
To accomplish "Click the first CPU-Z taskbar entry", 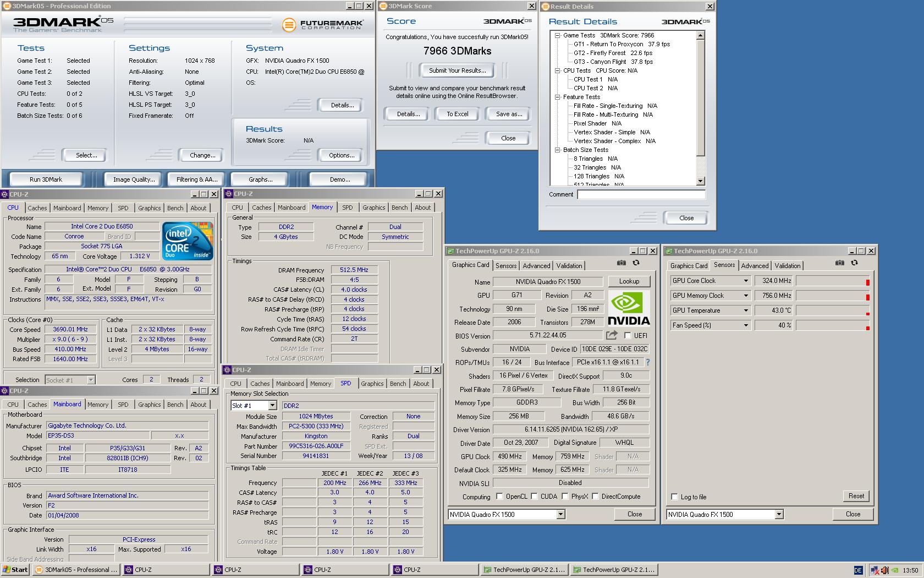I will (165, 570).
